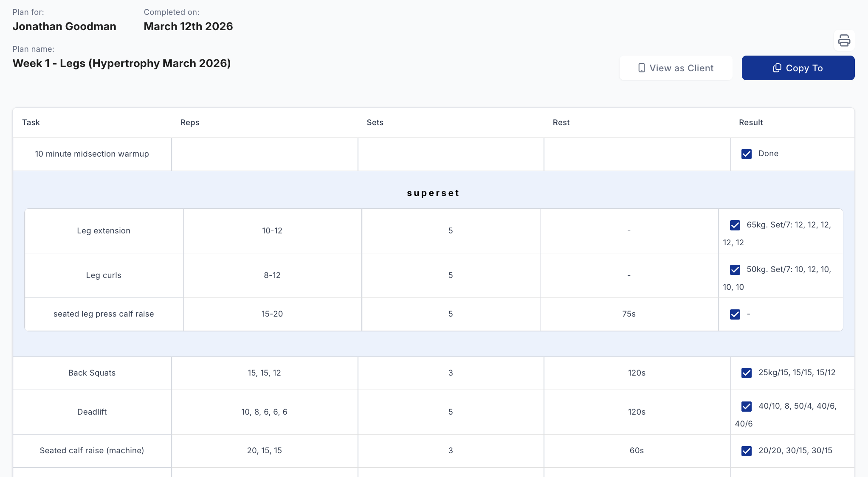Toggle the Deadlift result checkbox
The image size is (868, 477).
746,407
